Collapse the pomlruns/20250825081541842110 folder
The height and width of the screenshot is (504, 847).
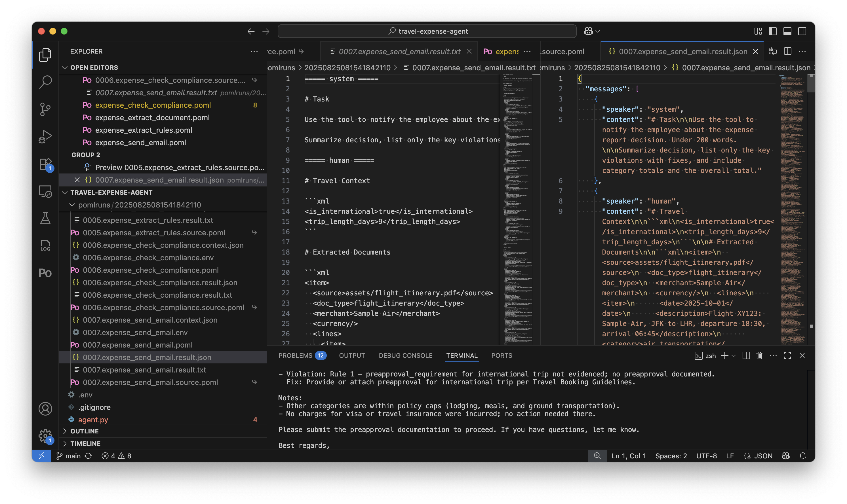click(72, 205)
